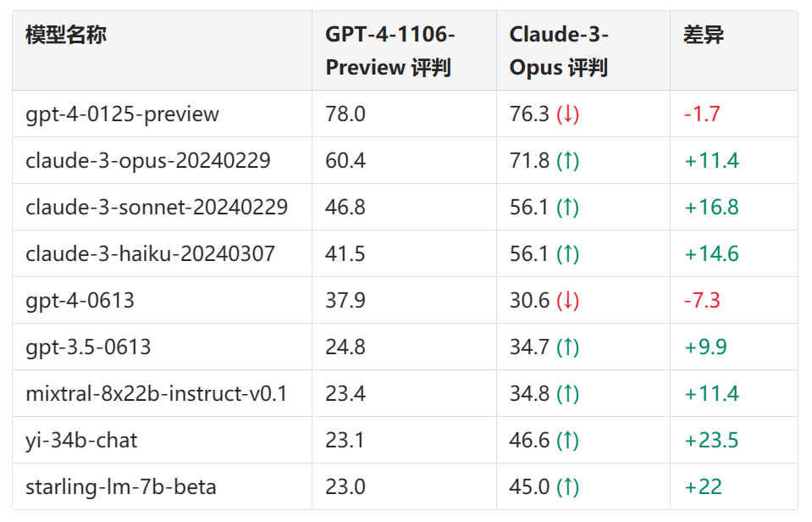Viewport: 812px width, 522px height.
Task: Click the 差异 column header
Action: click(x=704, y=36)
